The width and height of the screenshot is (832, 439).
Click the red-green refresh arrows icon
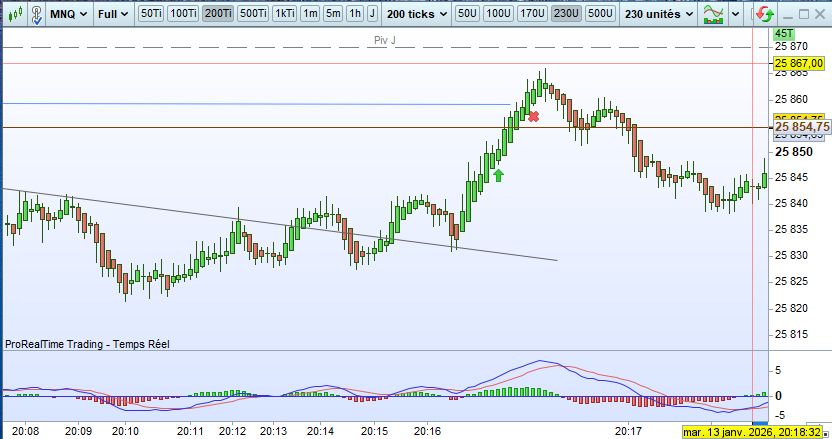pyautogui.click(x=765, y=14)
